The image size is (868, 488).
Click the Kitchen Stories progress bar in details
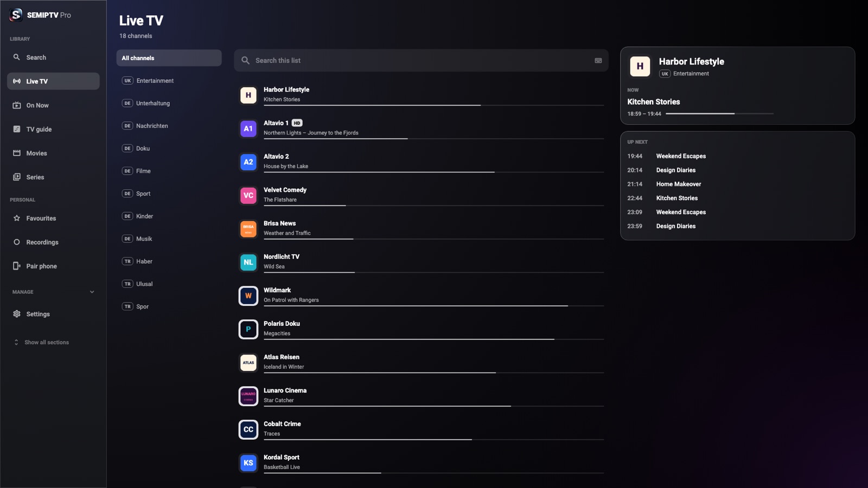(x=719, y=114)
